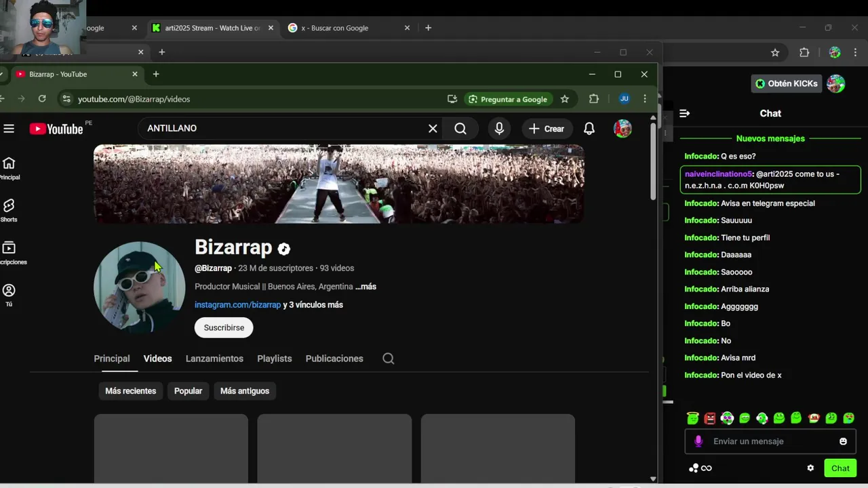Open the Kick user avatar in header
Screen dimensions: 868x488
[x=835, y=83]
